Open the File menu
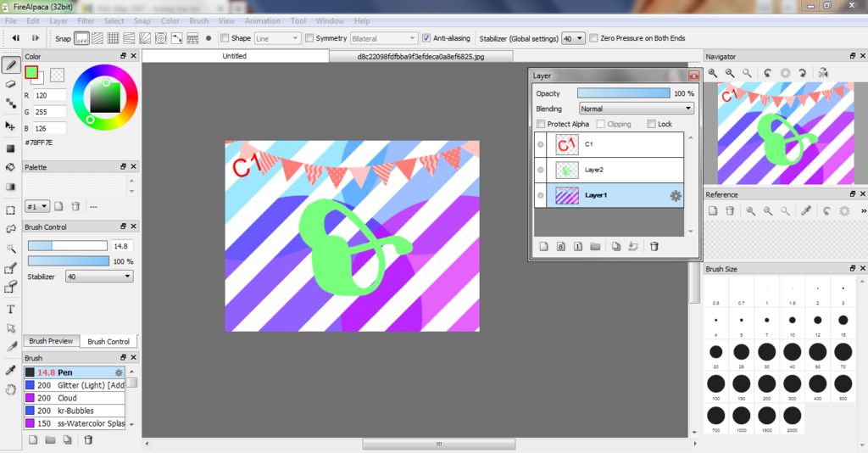Image resolution: width=868 pixels, height=453 pixels. pyautogui.click(x=10, y=21)
